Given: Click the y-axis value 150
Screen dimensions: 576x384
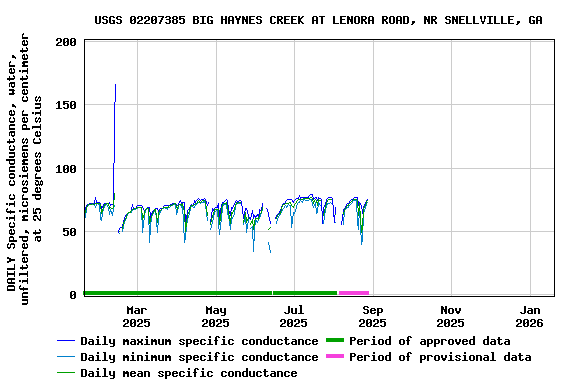Looking at the screenshot, I should [66, 105].
